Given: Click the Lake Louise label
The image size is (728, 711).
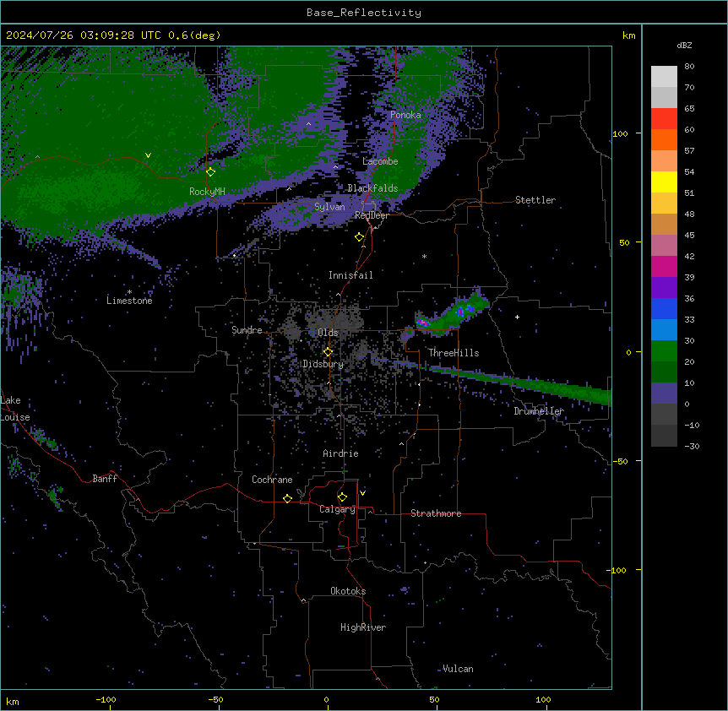Looking at the screenshot, I should pyautogui.click(x=15, y=409).
